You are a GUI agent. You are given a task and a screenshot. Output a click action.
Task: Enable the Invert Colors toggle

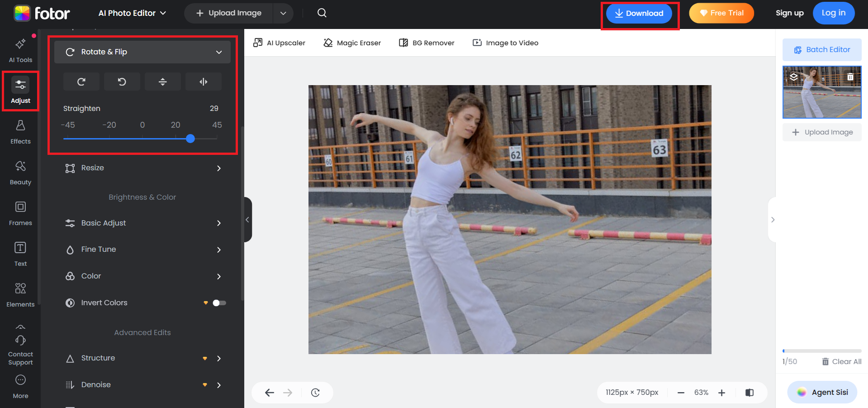pyautogui.click(x=218, y=302)
